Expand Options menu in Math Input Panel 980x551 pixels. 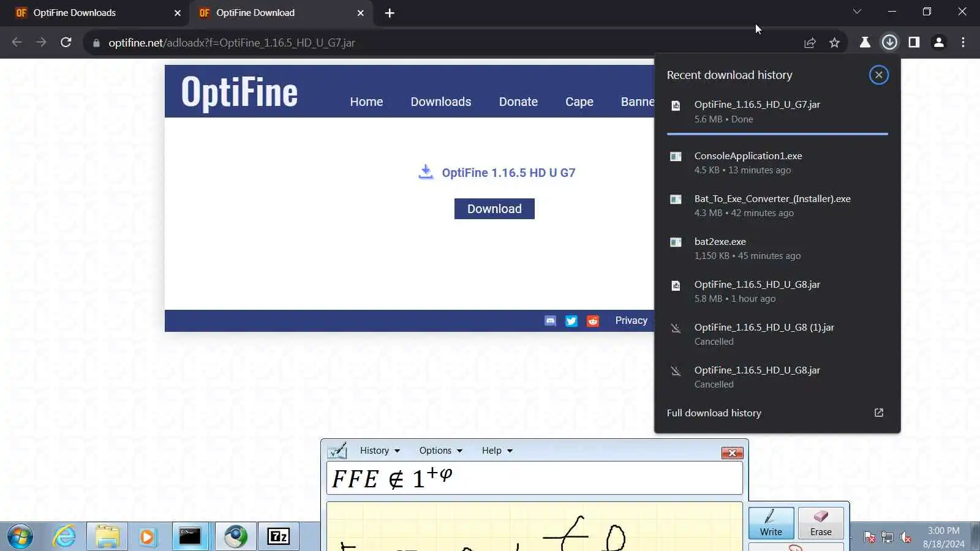point(441,451)
